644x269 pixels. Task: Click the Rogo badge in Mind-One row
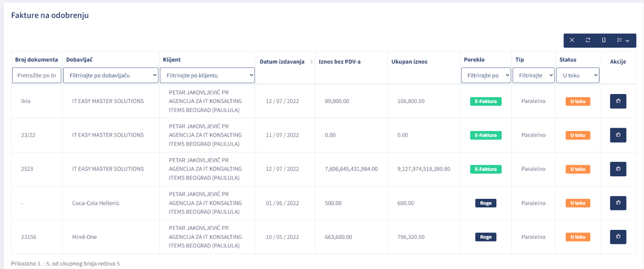click(x=485, y=237)
